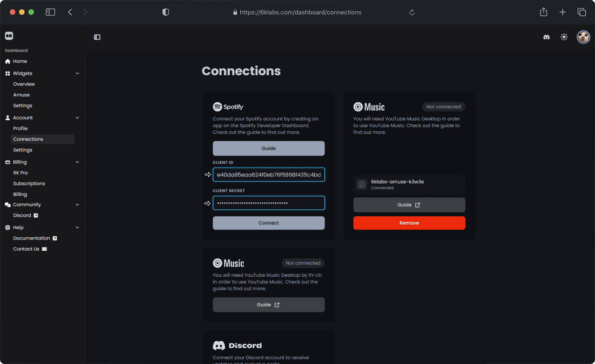Click the Community chat bubbles icon

coord(7,205)
